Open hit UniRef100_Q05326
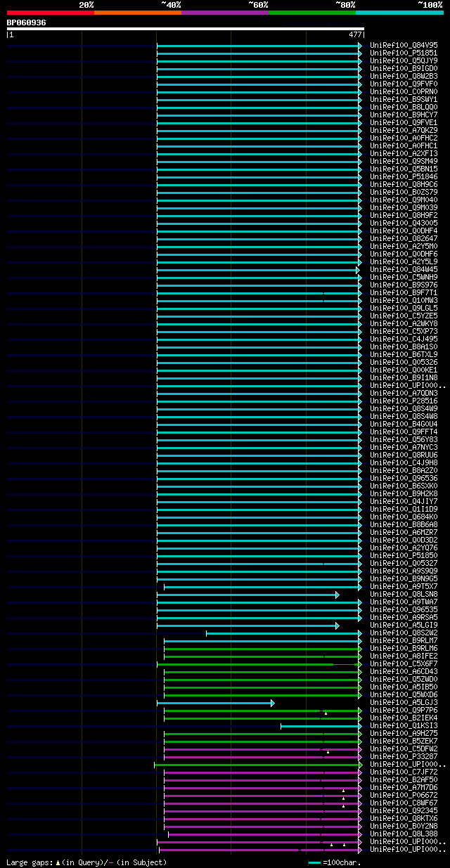 pyautogui.click(x=404, y=362)
